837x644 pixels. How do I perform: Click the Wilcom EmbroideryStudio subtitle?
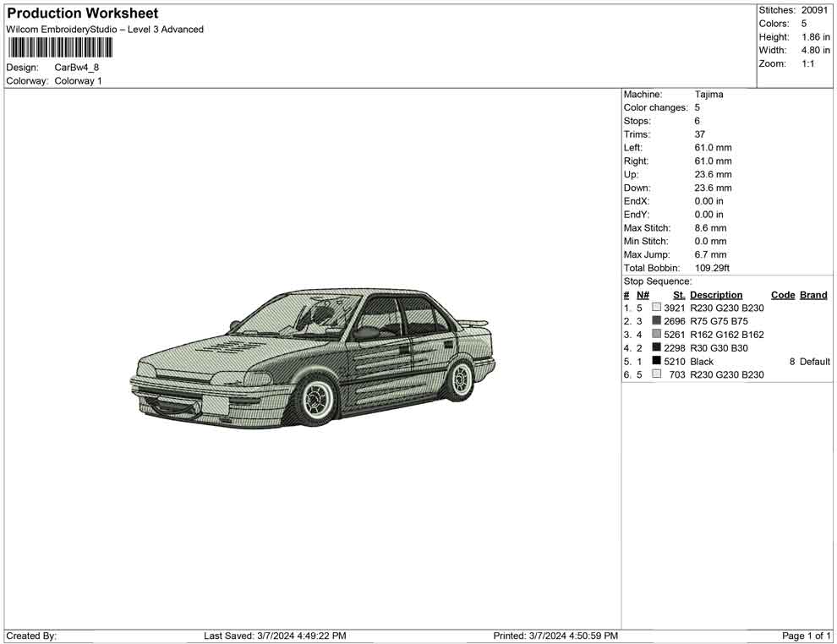tap(105, 30)
